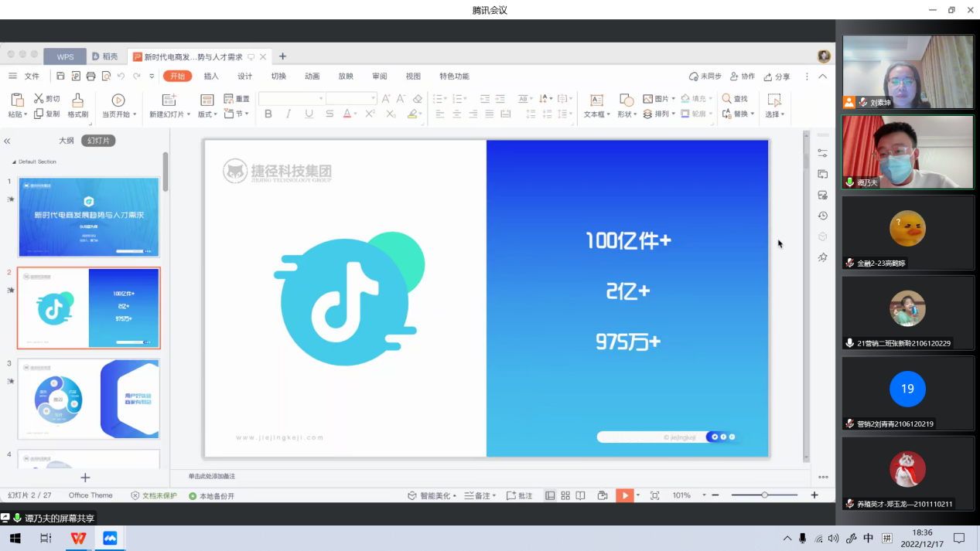Image resolution: width=980 pixels, height=551 pixels.
Task: Click the Find (查找) magnifier icon
Action: pyautogui.click(x=727, y=99)
